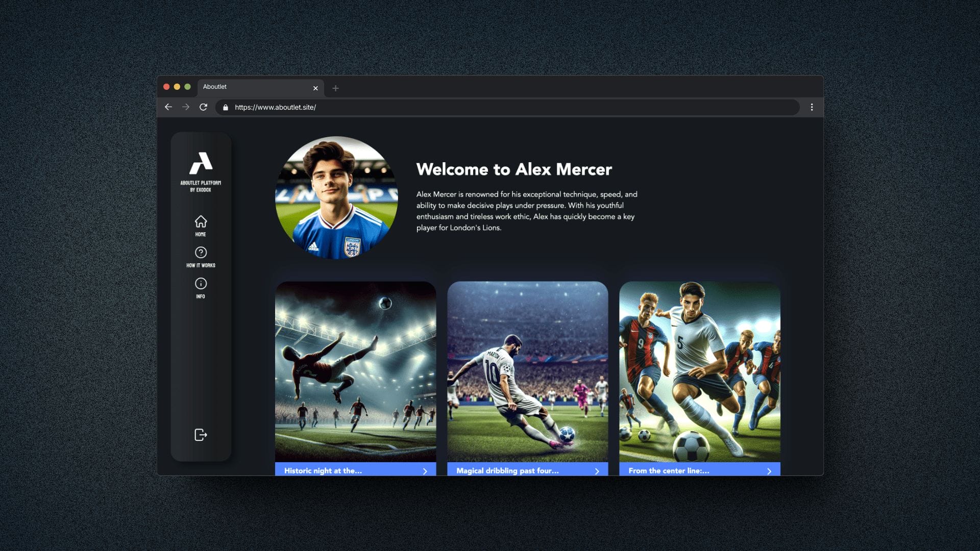
Task: Expand the From the center line chevron
Action: [x=769, y=471]
